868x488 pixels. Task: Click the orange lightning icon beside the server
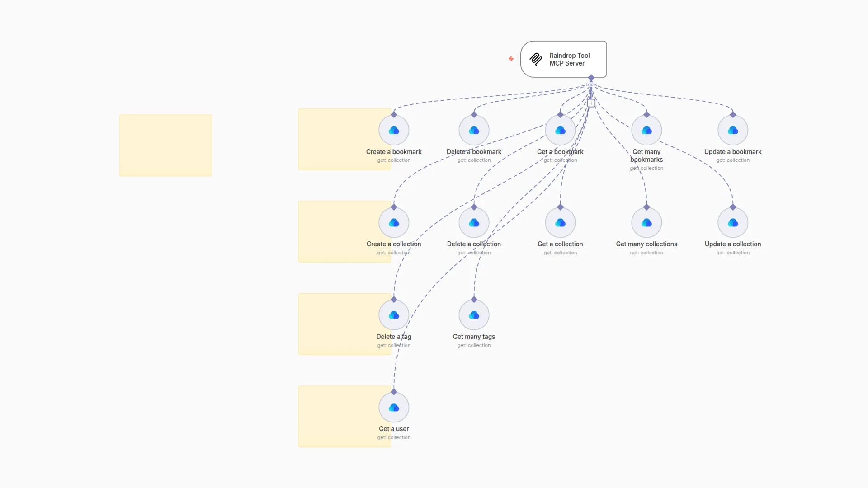coord(510,59)
